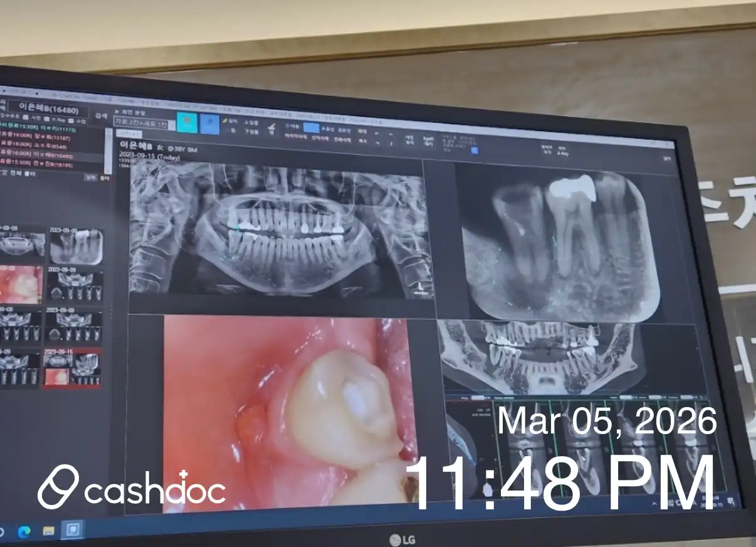Click the pencil draw tool icon
756x547 pixels.
(225, 120)
